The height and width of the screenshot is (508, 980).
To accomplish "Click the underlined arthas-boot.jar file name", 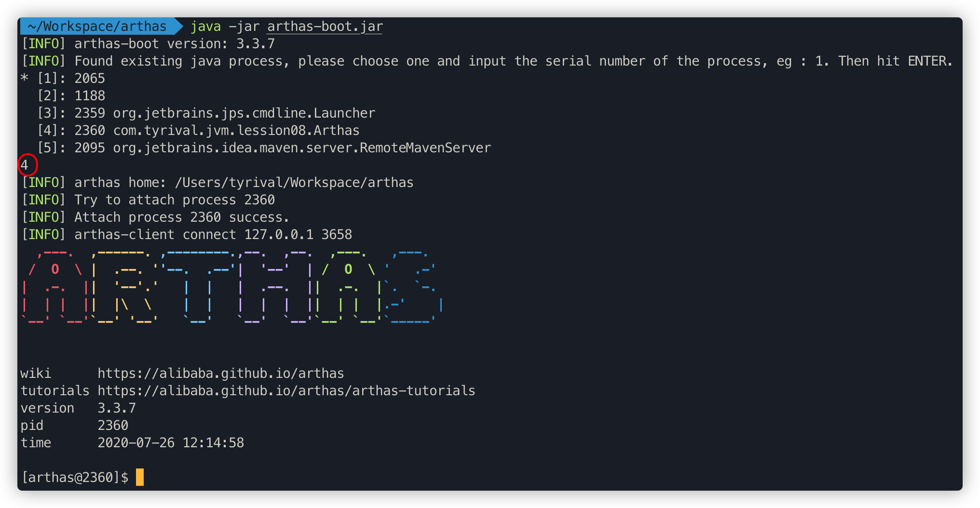I will (325, 27).
